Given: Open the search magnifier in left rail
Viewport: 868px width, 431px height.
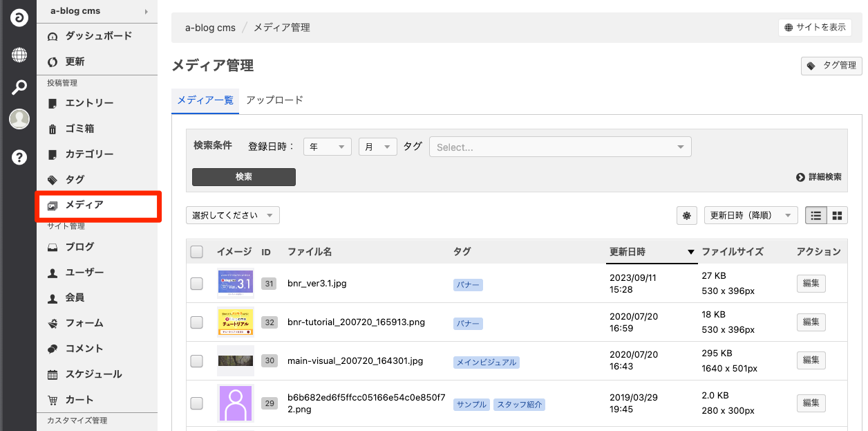Looking at the screenshot, I should [x=19, y=87].
